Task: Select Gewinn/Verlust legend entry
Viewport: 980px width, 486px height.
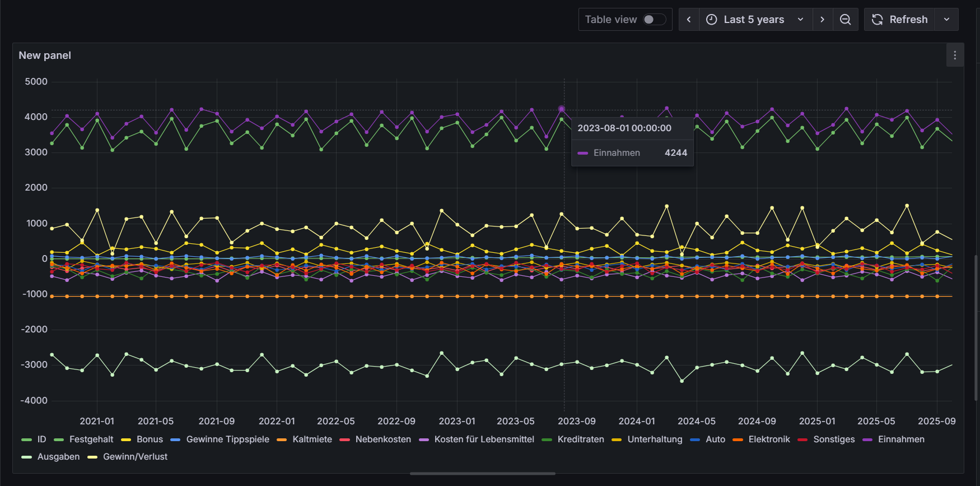Action: coord(135,457)
